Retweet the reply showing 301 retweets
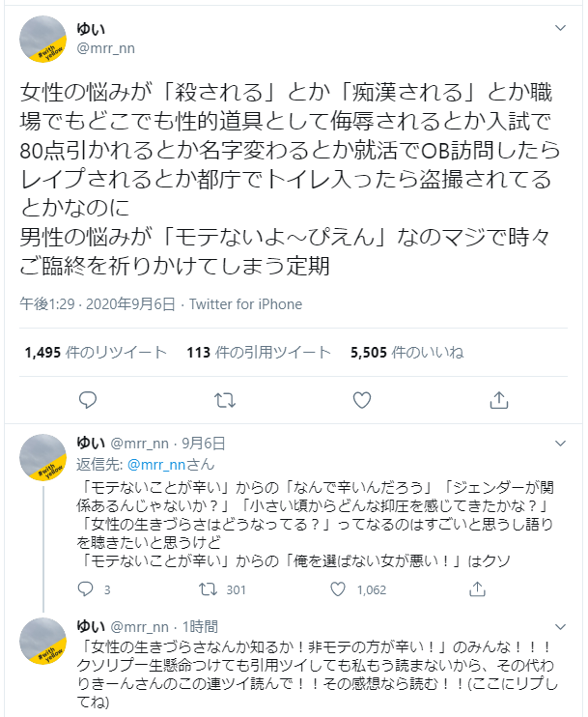Image resolution: width=588 pixels, height=717 pixels. [208, 589]
